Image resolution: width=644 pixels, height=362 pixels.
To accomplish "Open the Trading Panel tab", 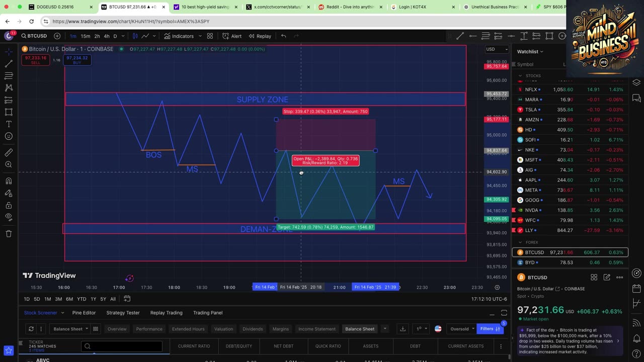I will point(208,313).
